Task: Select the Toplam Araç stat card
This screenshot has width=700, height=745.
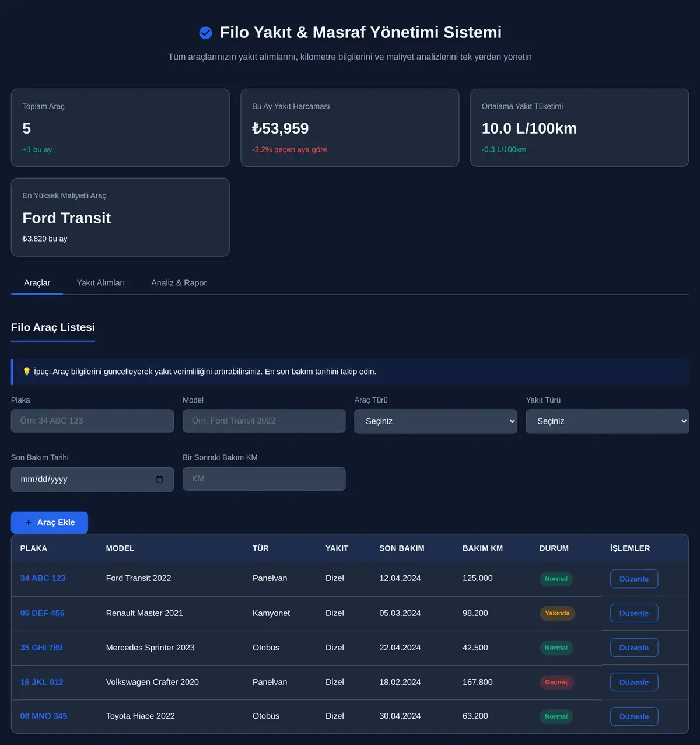Action: [120, 128]
